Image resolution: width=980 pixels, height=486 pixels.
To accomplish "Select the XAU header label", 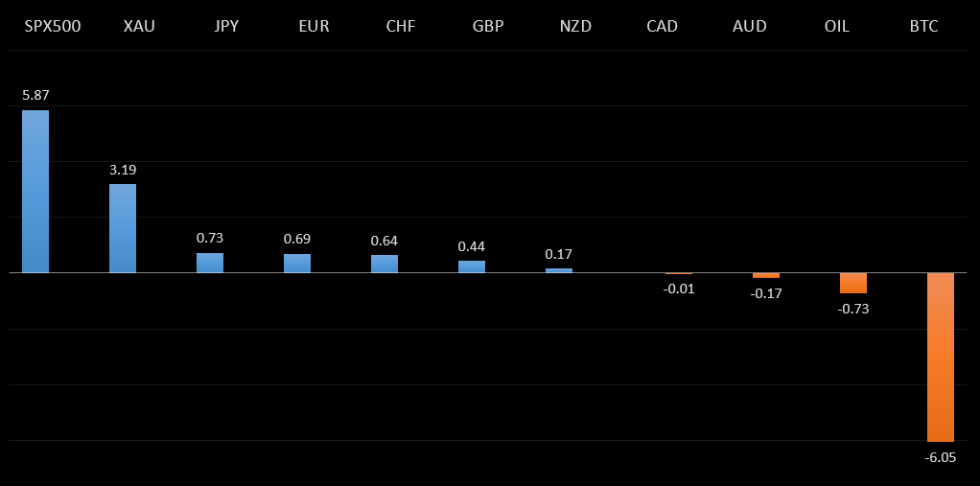I will (x=140, y=27).
